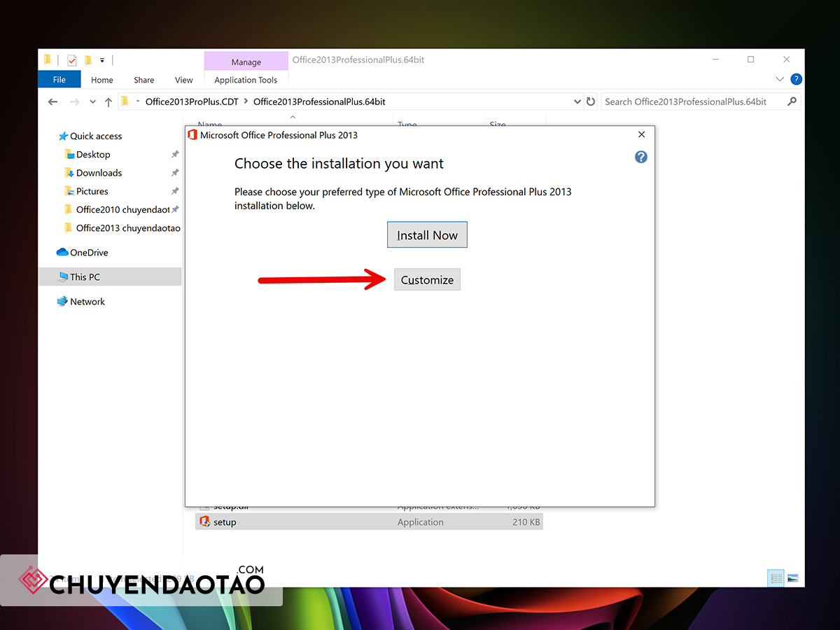Switch to large thumbnails view icon

pos(793,578)
